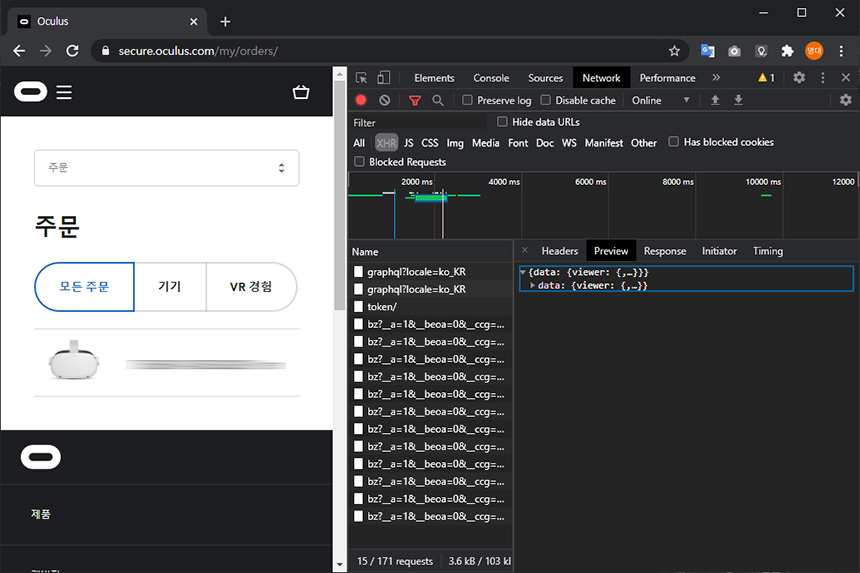Switch to the Elements tab

pos(434,78)
